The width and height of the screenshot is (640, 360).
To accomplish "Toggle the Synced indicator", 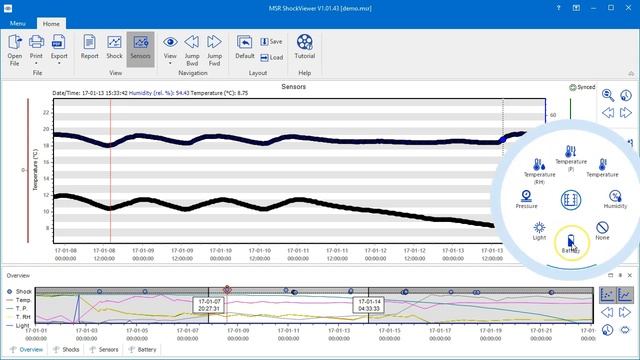I will (x=582, y=87).
